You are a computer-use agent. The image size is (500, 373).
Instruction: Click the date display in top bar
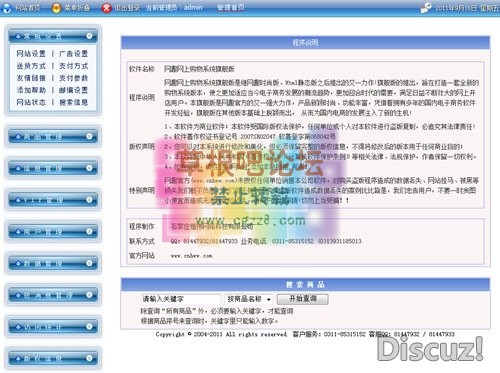[x=467, y=8]
